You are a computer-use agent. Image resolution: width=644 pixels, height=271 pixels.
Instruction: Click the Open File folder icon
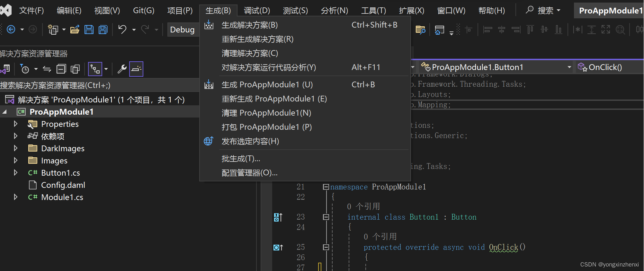pos(75,30)
